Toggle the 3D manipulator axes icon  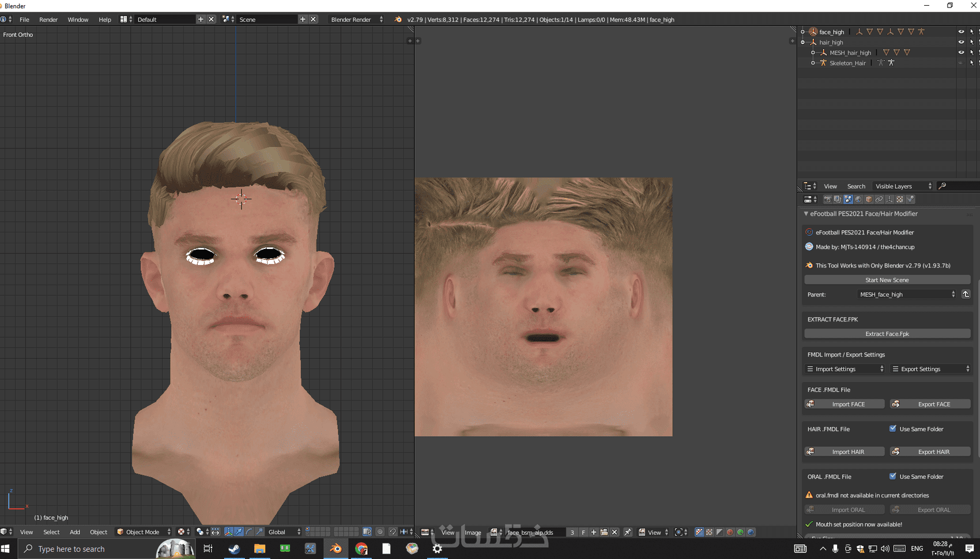pos(229,532)
